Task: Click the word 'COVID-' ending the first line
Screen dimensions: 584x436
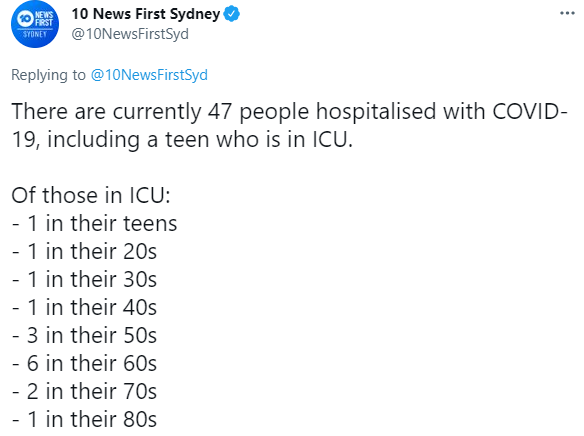Action: pos(530,111)
